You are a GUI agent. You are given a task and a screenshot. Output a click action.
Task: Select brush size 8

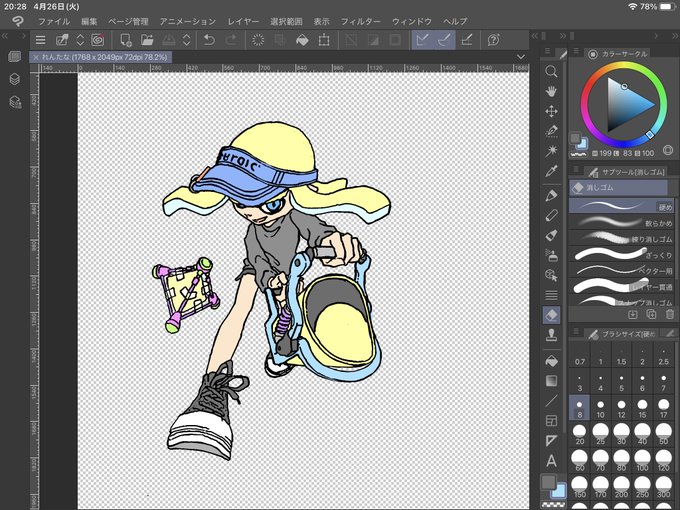click(x=579, y=408)
